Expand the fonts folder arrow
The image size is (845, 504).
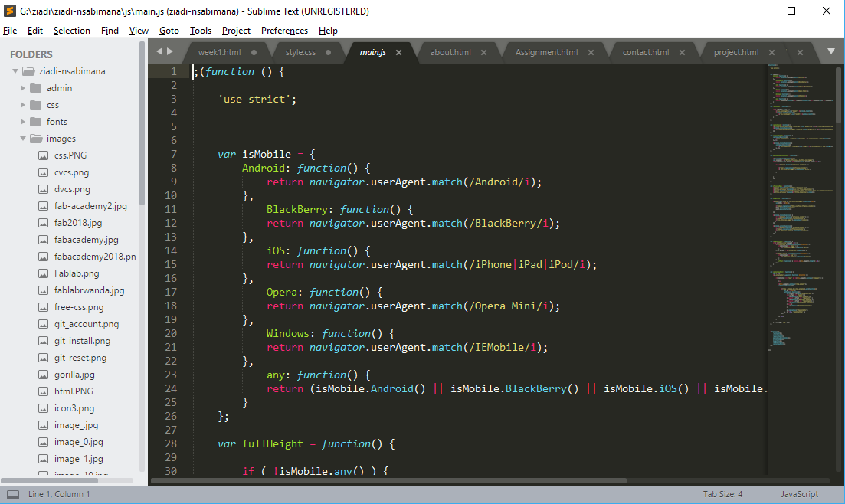click(x=23, y=121)
